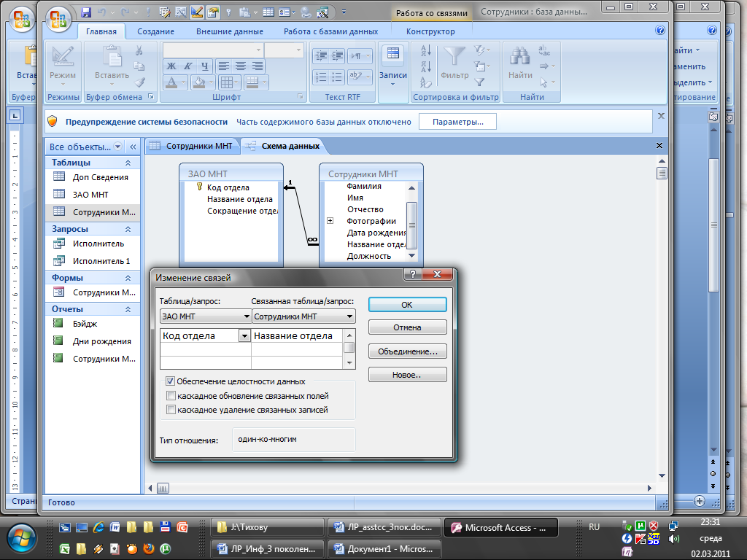
Task: Open the Код отдела field dropdown arrow
Action: (x=244, y=335)
